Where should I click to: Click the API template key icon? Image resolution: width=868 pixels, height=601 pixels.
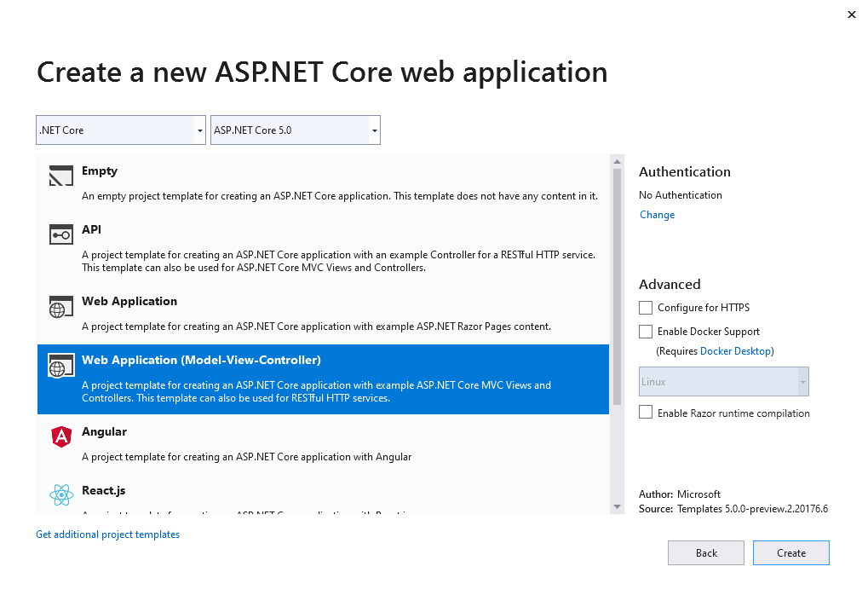click(60, 234)
